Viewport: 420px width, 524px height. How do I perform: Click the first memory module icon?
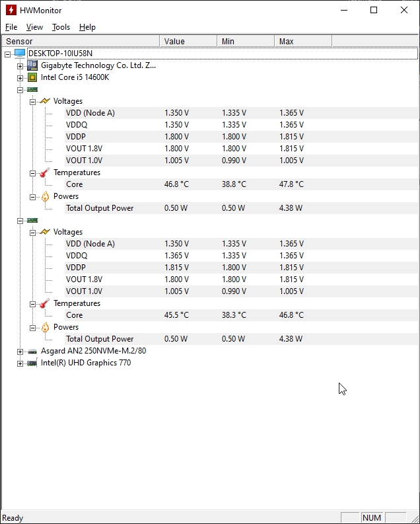pyautogui.click(x=32, y=89)
